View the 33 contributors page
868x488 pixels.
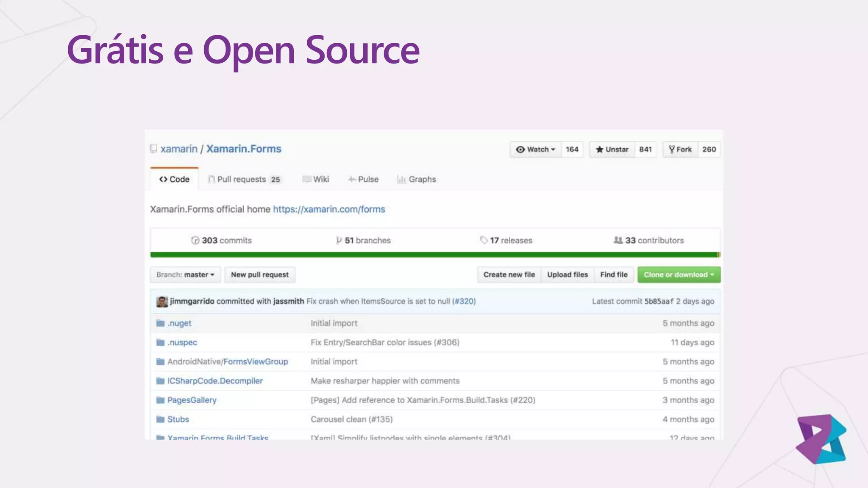[x=648, y=240]
